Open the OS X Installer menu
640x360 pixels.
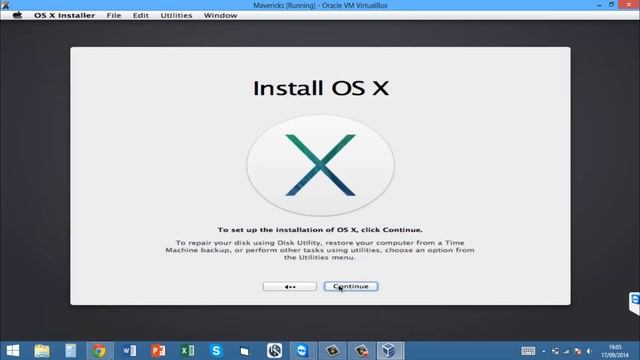pos(64,15)
